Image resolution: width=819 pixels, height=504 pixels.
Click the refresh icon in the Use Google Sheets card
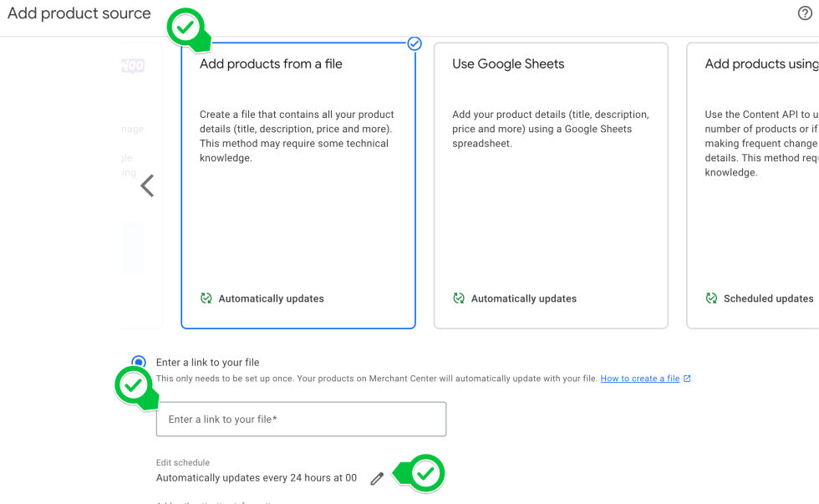[459, 298]
